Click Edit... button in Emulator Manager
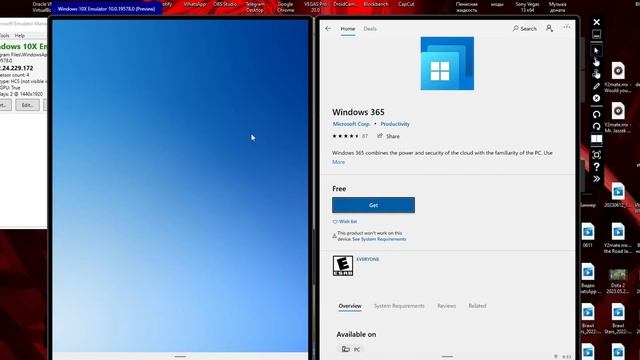Viewport: 640px width, 360px height. click(27, 105)
